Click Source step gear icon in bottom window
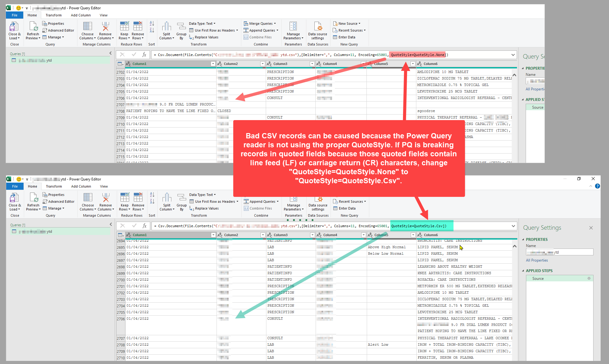 [x=589, y=279]
